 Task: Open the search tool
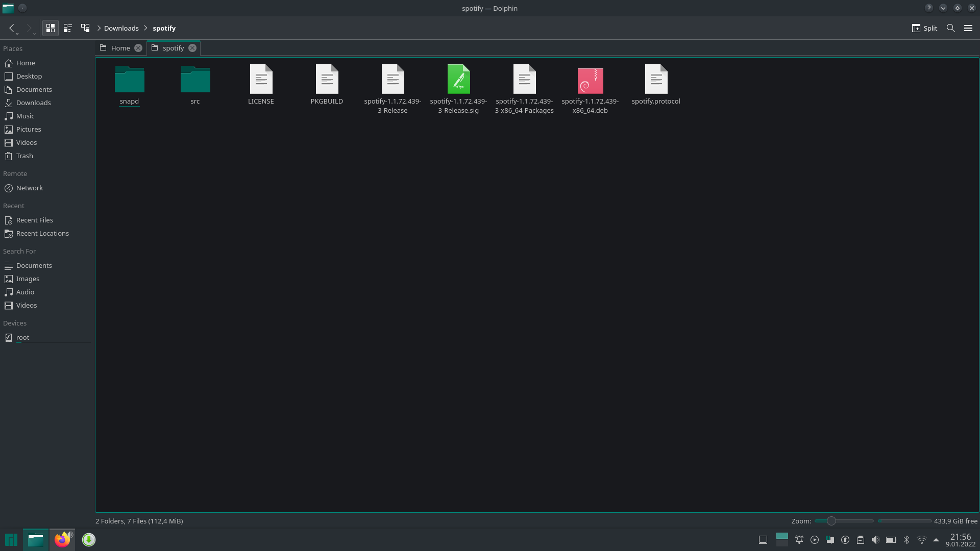coord(950,28)
